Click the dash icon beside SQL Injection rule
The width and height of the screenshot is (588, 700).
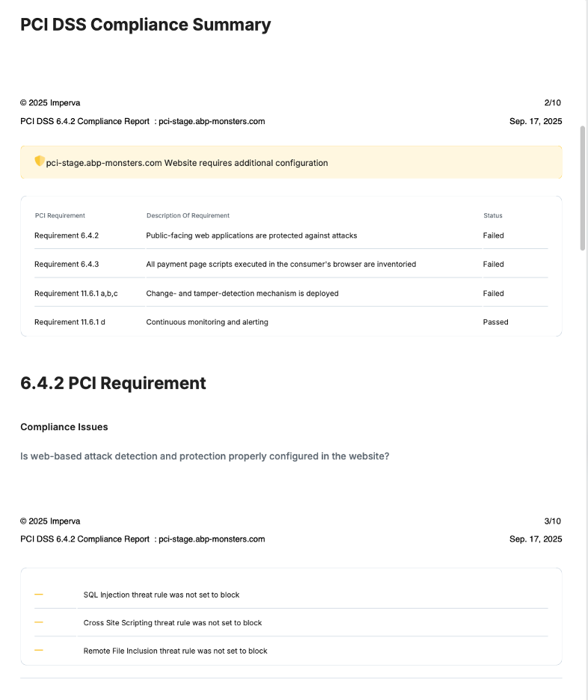point(39,595)
